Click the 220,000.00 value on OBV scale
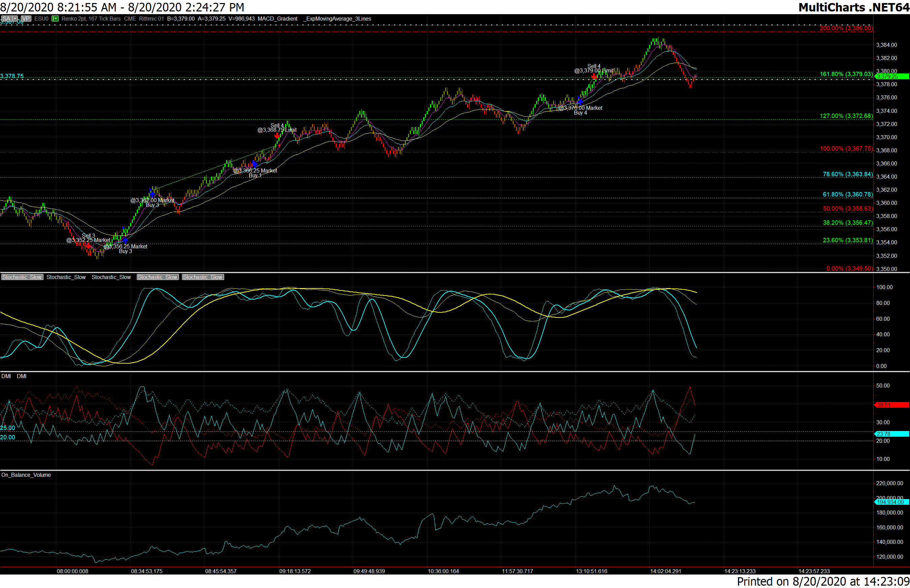910x588 pixels. coord(890,484)
